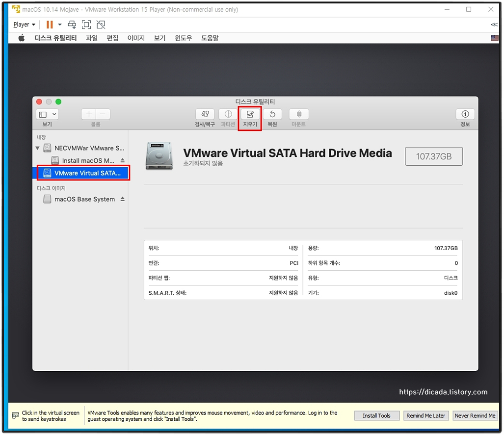Collapse the NECVMWar VMware disk tree
504x435 pixels.
tap(38, 148)
